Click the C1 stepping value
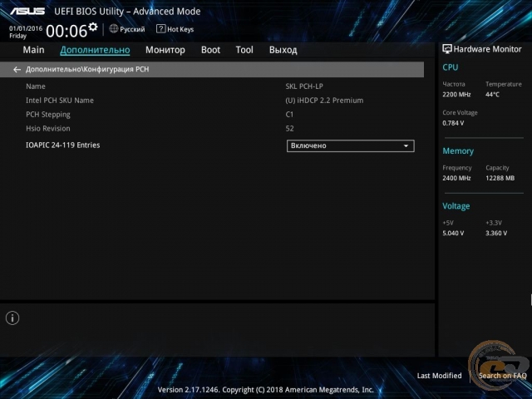 click(289, 115)
